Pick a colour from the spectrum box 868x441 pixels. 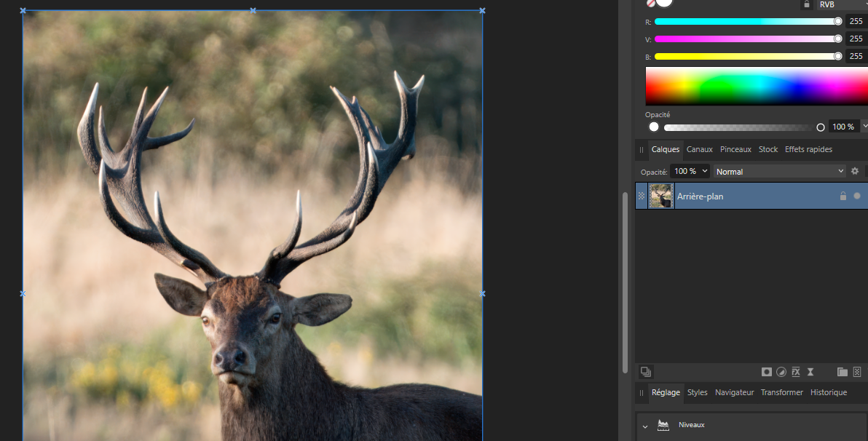pyautogui.click(x=757, y=86)
